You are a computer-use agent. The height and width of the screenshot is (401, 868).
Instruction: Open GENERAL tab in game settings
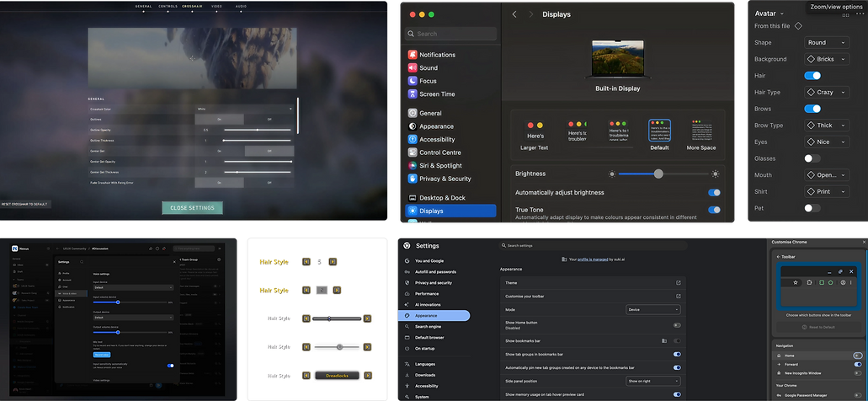[x=143, y=6]
